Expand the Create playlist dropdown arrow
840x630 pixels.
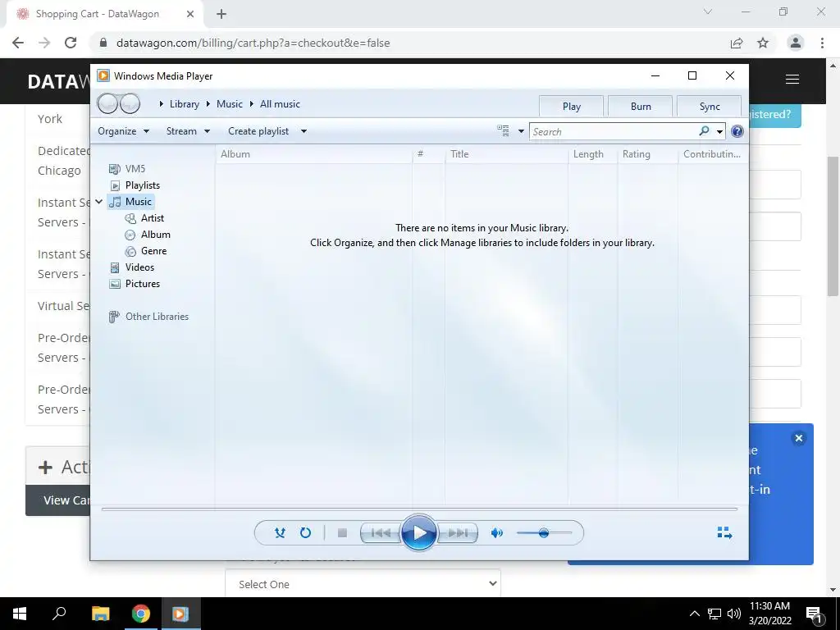click(x=304, y=131)
